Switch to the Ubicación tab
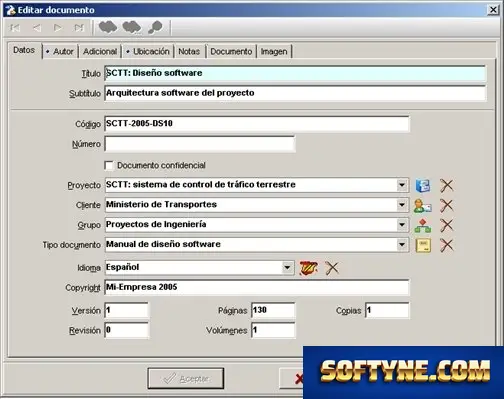Screen dimensions: 504x399 [x=148, y=52]
